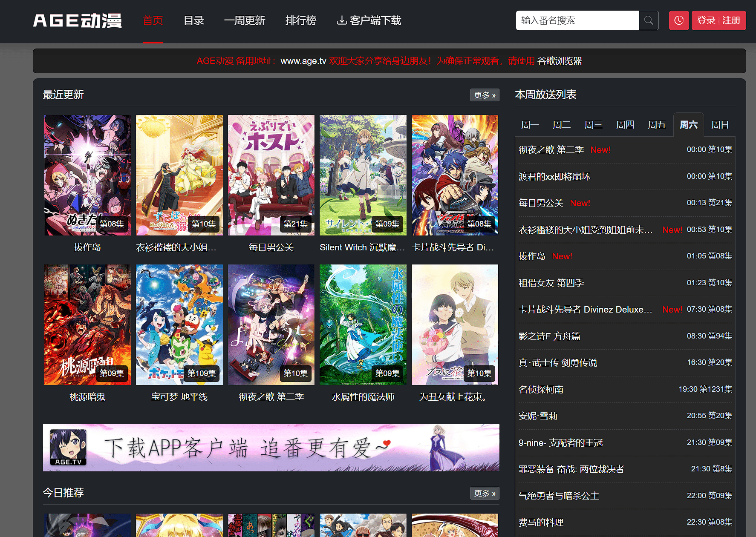The image size is (756, 537).
Task: Open the 为丑女献上花束 poster thumbnail
Action: [455, 324]
